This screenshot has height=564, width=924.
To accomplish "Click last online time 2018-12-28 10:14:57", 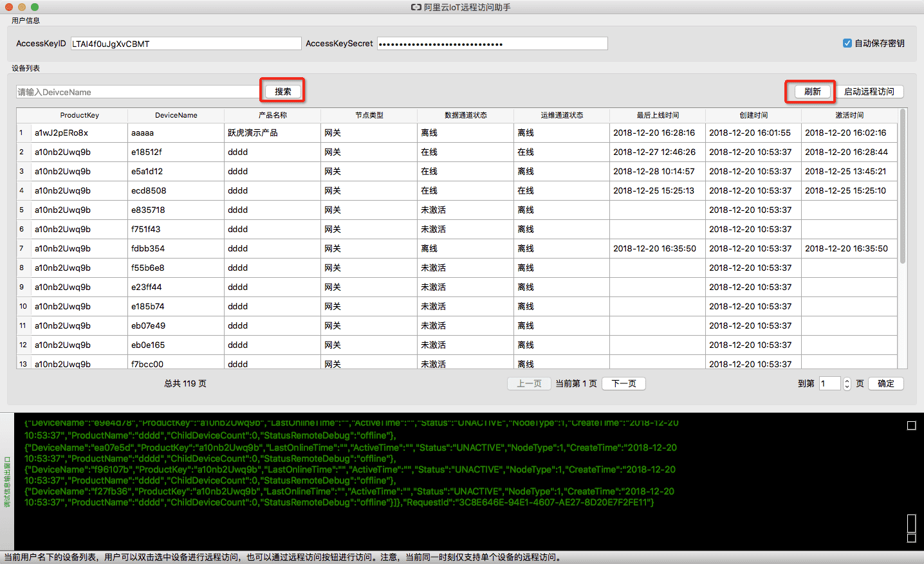I will point(658,171).
